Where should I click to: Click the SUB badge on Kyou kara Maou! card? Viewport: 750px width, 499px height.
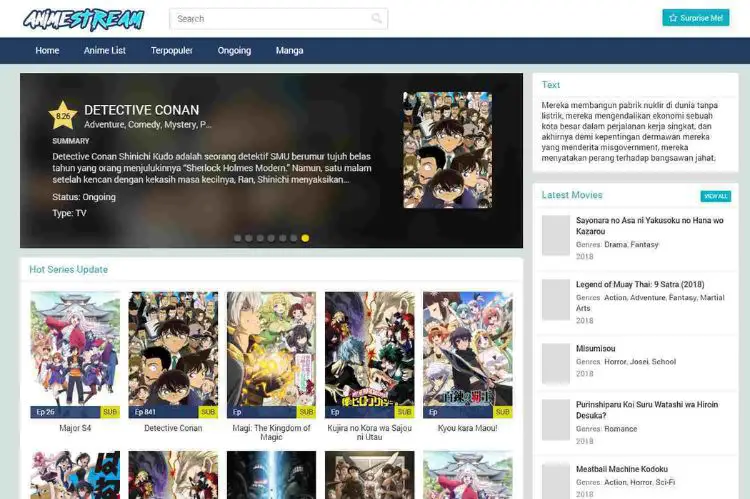click(503, 412)
